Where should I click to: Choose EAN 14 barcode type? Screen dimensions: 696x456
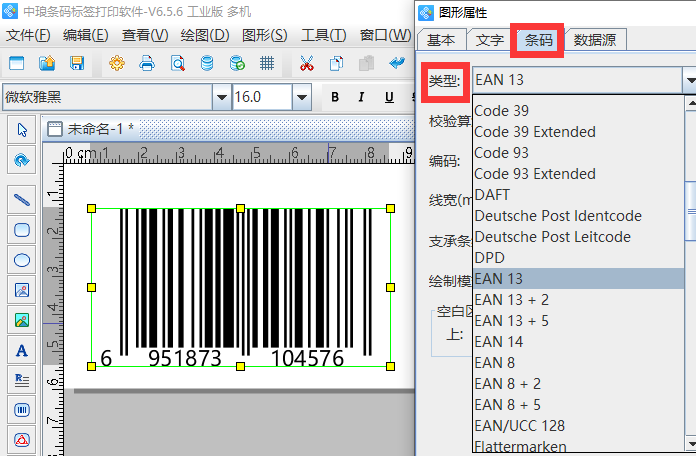(578, 342)
